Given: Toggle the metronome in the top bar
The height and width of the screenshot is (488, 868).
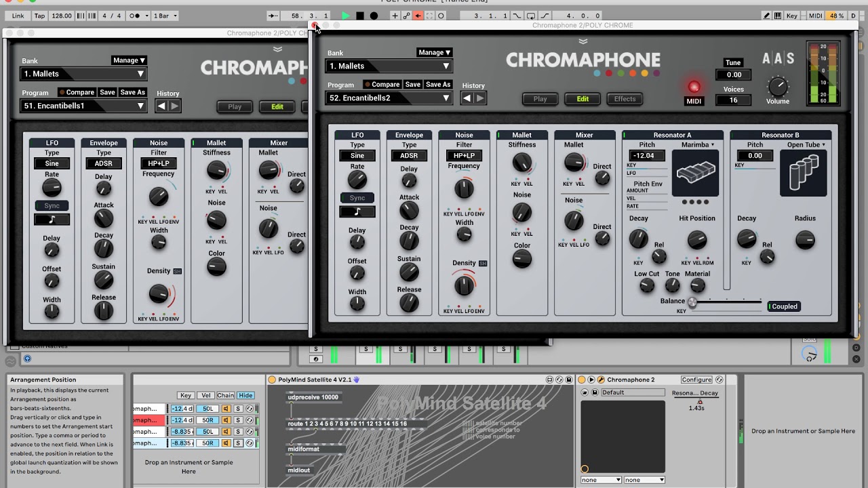Looking at the screenshot, I should (x=138, y=16).
